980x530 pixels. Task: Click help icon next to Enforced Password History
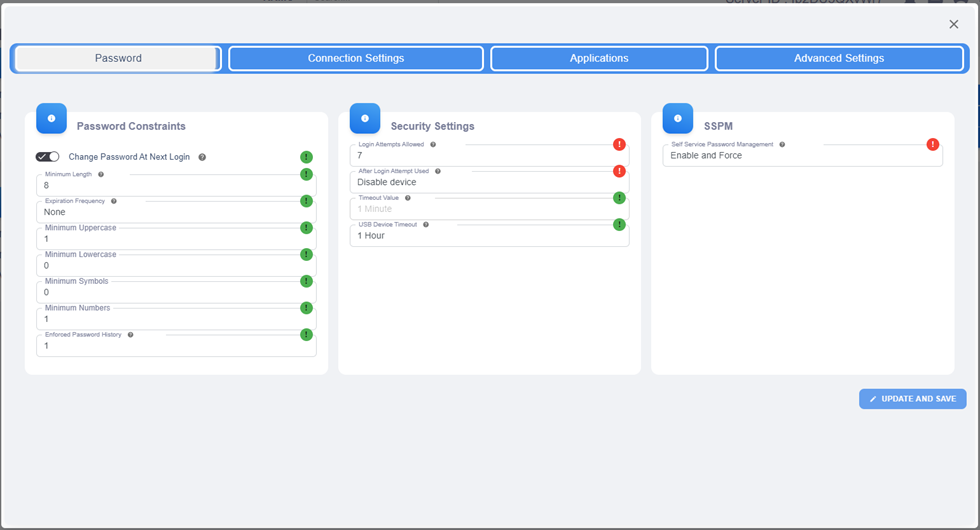(x=130, y=335)
